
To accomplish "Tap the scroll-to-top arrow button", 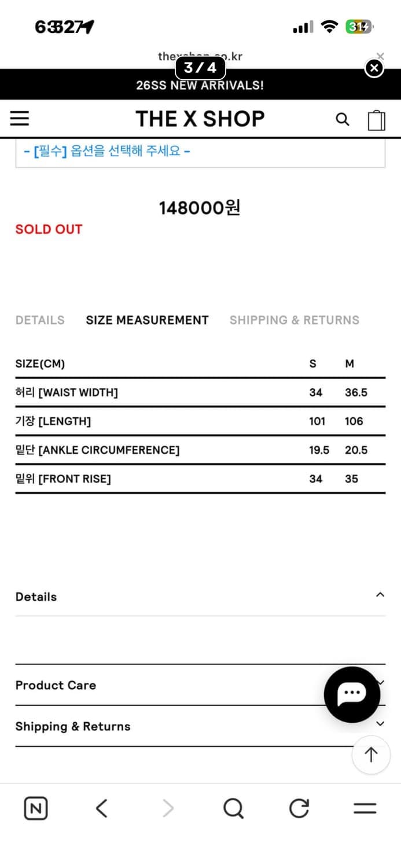I will coord(371,755).
